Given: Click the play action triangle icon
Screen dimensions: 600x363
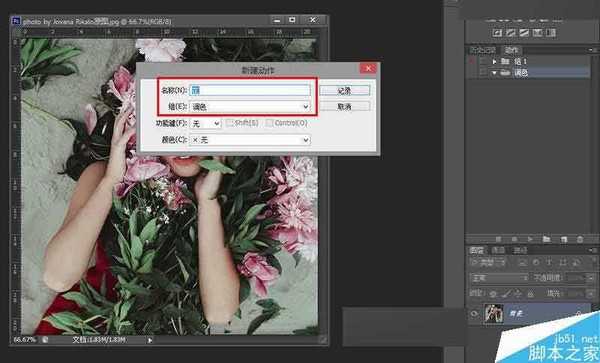Looking at the screenshot, I should [530, 239].
